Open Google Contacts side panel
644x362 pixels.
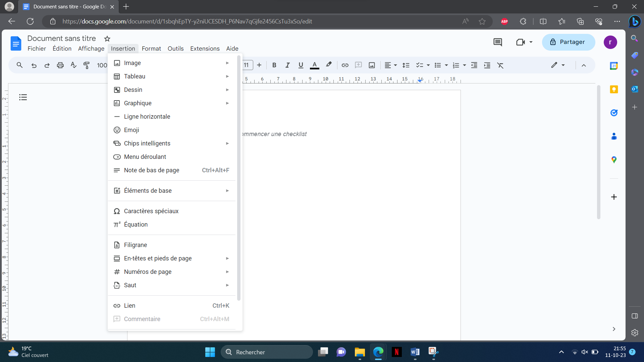[x=614, y=136]
